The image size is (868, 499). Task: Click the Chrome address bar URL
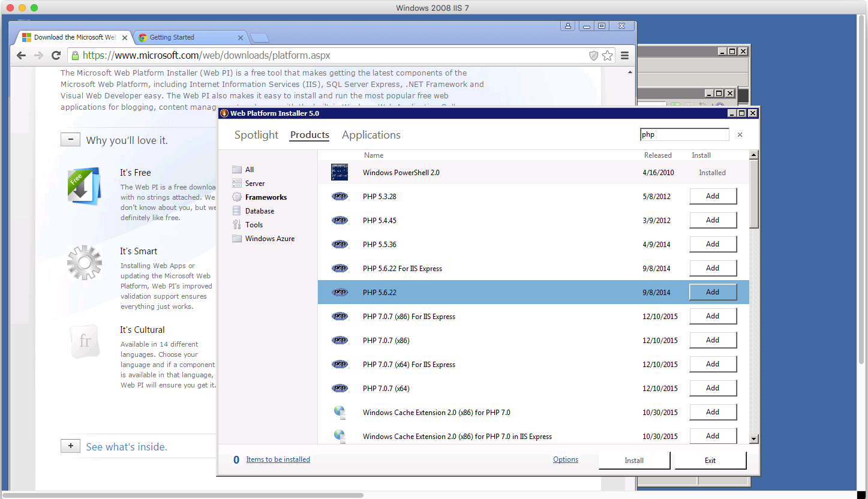[x=206, y=56]
